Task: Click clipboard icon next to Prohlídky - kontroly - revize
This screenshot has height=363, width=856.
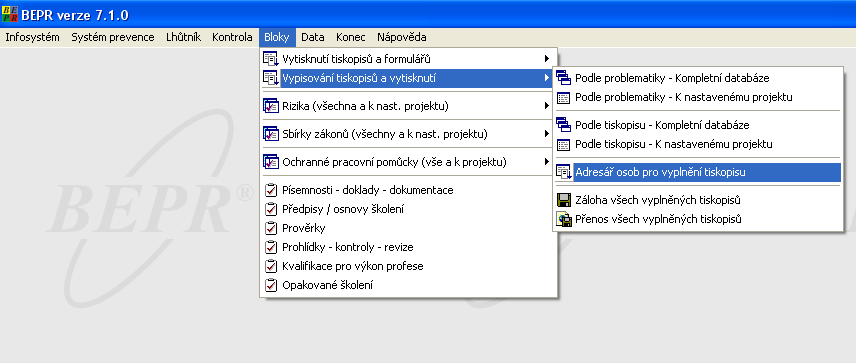Action: coord(271,247)
